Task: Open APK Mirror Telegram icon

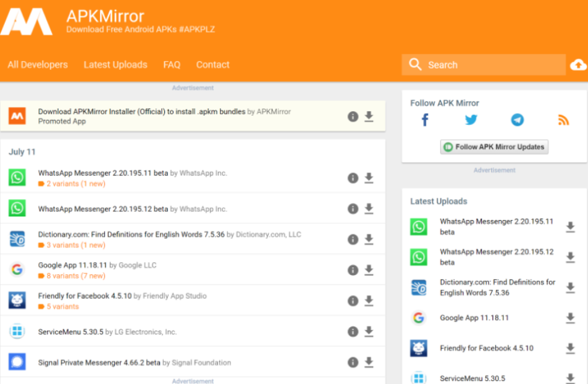Action: 518,120
